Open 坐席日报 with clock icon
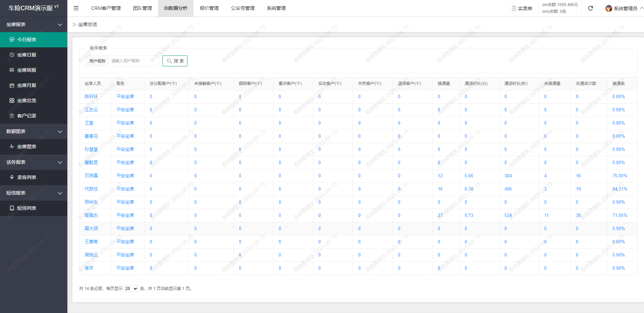644x313 pixels. (x=26, y=55)
